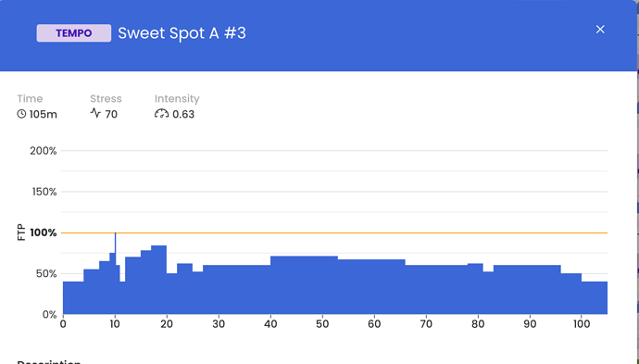Select the final cooldown block after minute 100
This screenshot has height=364, width=639.
(595, 297)
